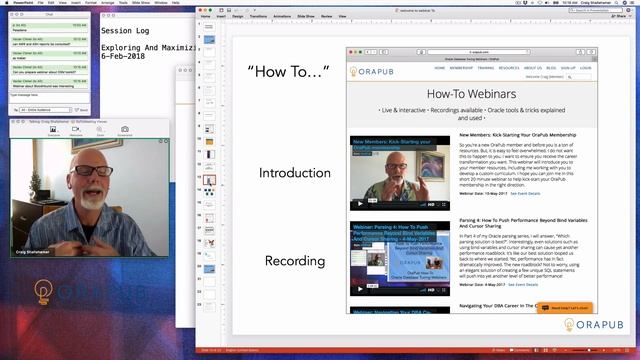Viewport: 640px width, 360px height.
Task: Click the Comments button in the status bar
Action: 519,350
